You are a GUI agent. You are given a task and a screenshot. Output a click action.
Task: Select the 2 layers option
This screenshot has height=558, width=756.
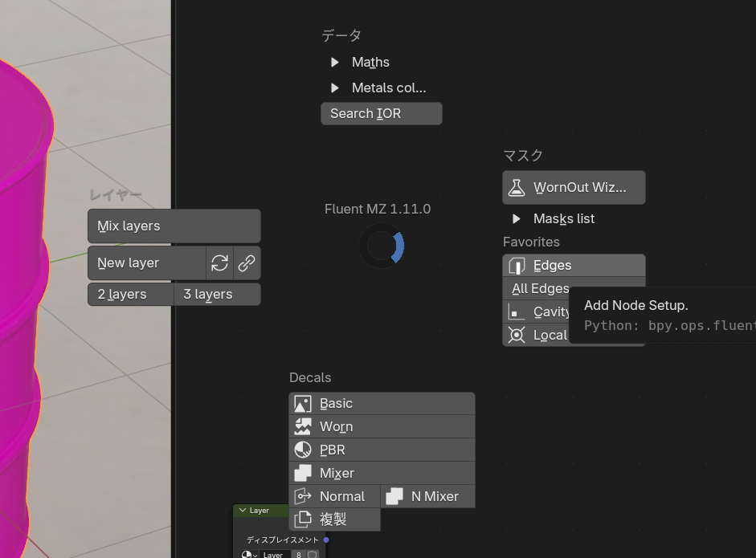click(130, 295)
